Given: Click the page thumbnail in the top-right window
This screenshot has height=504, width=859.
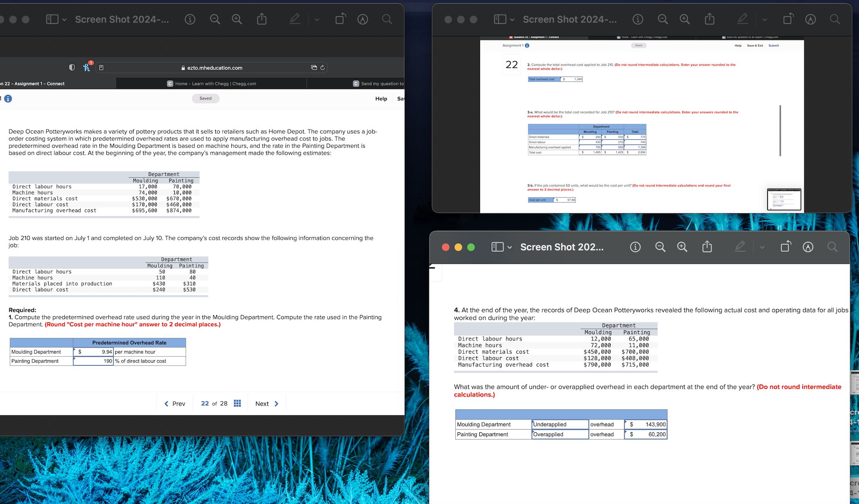Looking at the screenshot, I should [784, 199].
